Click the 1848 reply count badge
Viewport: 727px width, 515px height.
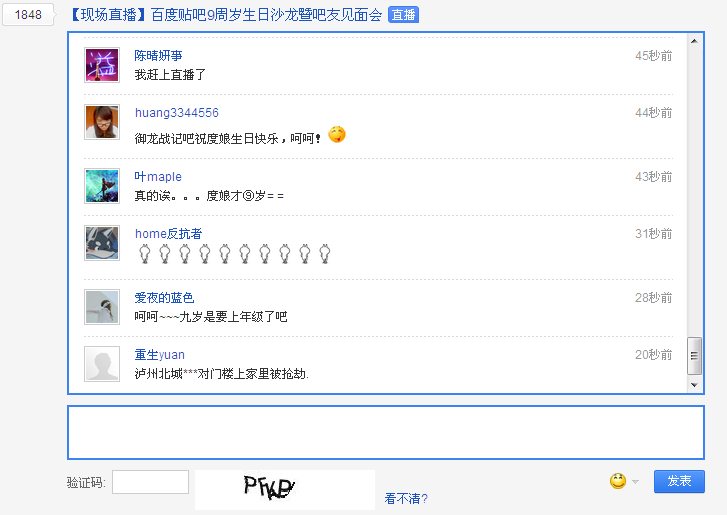click(28, 15)
